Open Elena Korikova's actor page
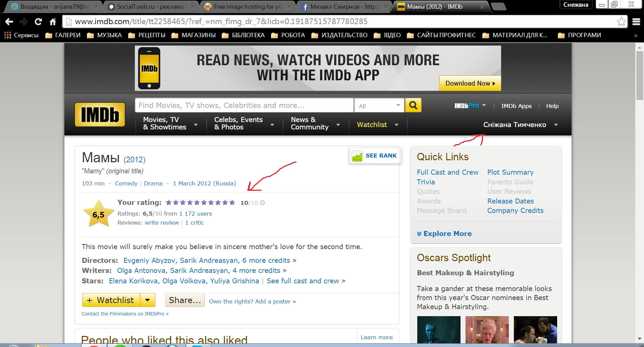Image resolution: width=644 pixels, height=347 pixels. [x=133, y=281]
